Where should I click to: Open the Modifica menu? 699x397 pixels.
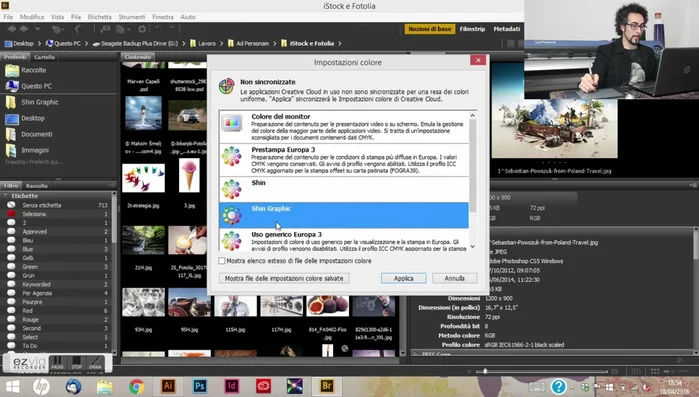[x=32, y=17]
